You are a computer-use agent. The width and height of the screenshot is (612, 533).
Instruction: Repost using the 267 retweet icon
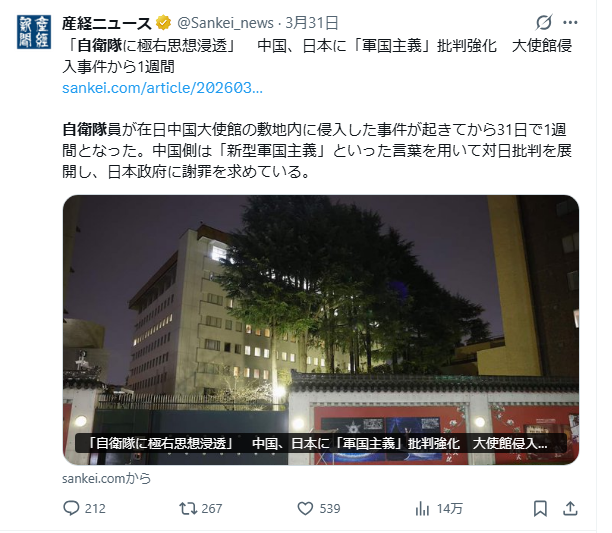[x=188, y=508]
